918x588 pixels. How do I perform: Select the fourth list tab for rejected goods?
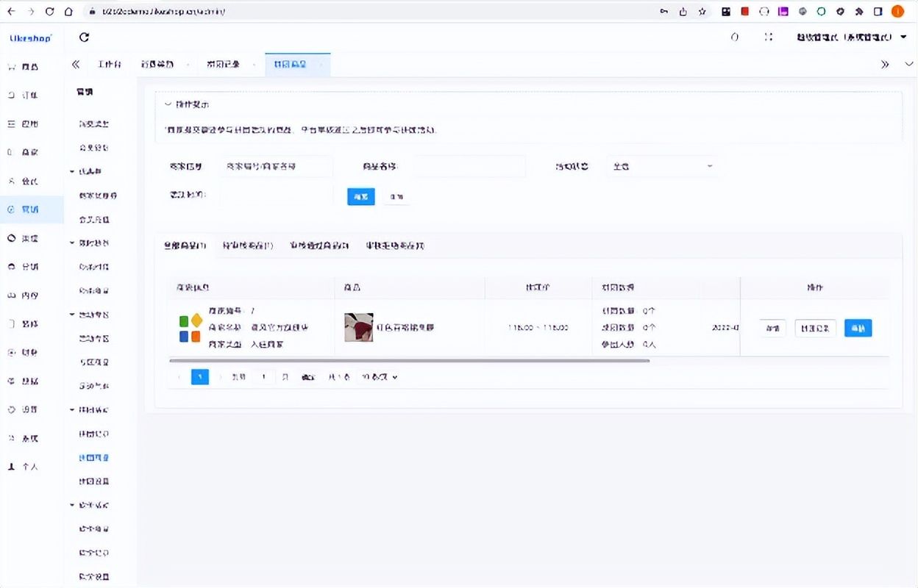click(x=395, y=245)
